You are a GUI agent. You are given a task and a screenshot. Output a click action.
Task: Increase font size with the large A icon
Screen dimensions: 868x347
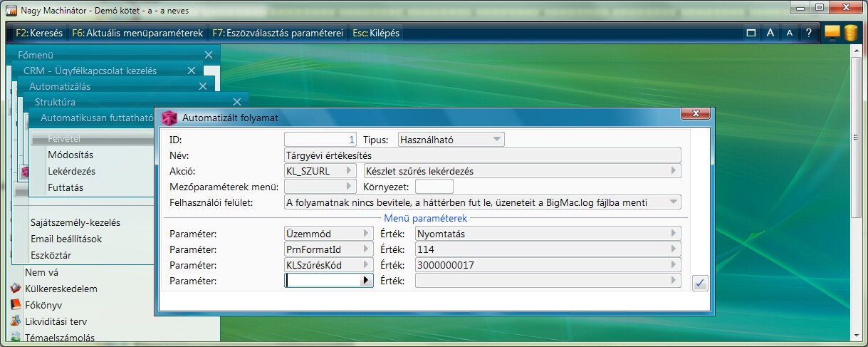770,33
